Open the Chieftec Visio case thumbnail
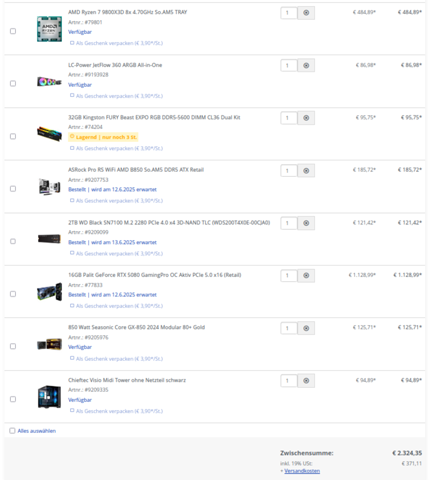Screen dimensions: 433x480 coord(49,397)
